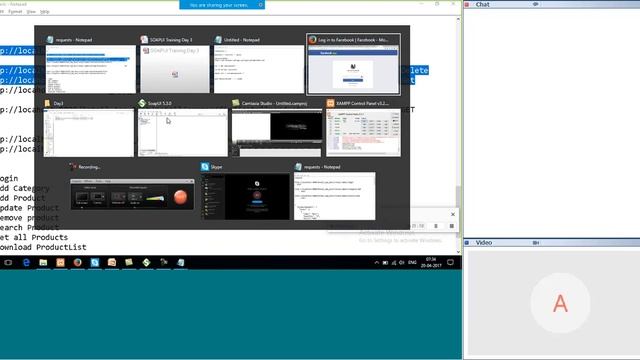640x360 pixels.
Task: Open PowerPoint from the taskbar
Action: click(x=112, y=262)
